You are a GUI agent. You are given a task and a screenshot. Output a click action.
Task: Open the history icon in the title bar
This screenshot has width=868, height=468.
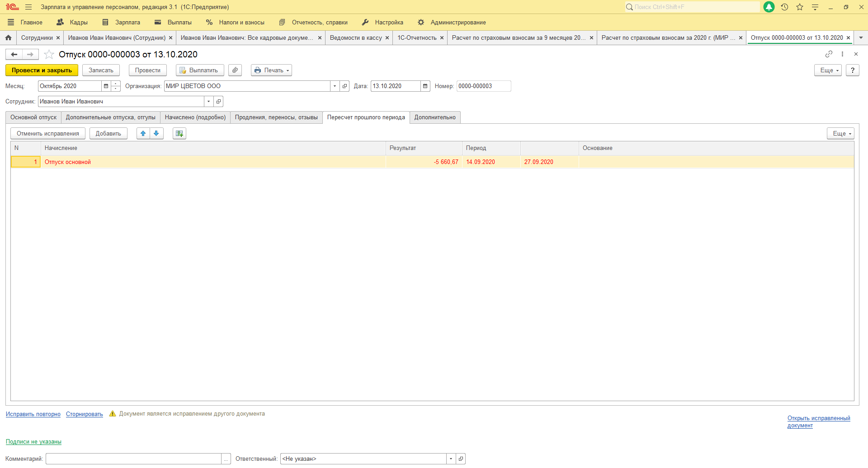pyautogui.click(x=784, y=7)
